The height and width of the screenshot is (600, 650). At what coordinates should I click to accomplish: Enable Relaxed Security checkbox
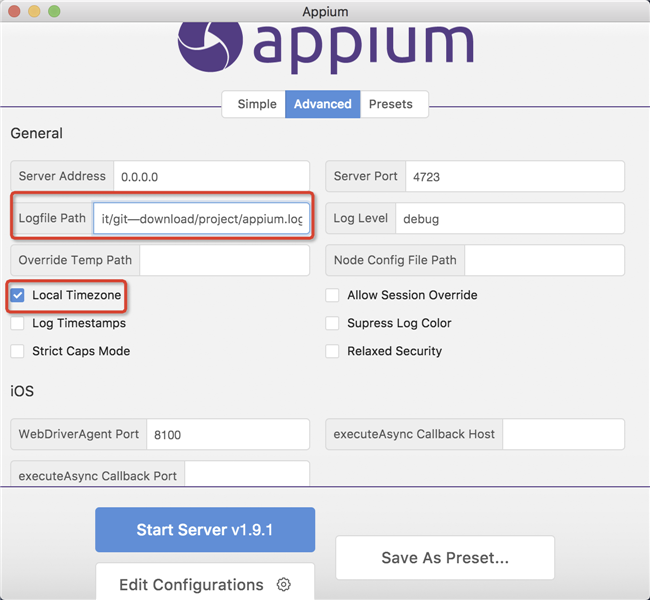point(332,351)
